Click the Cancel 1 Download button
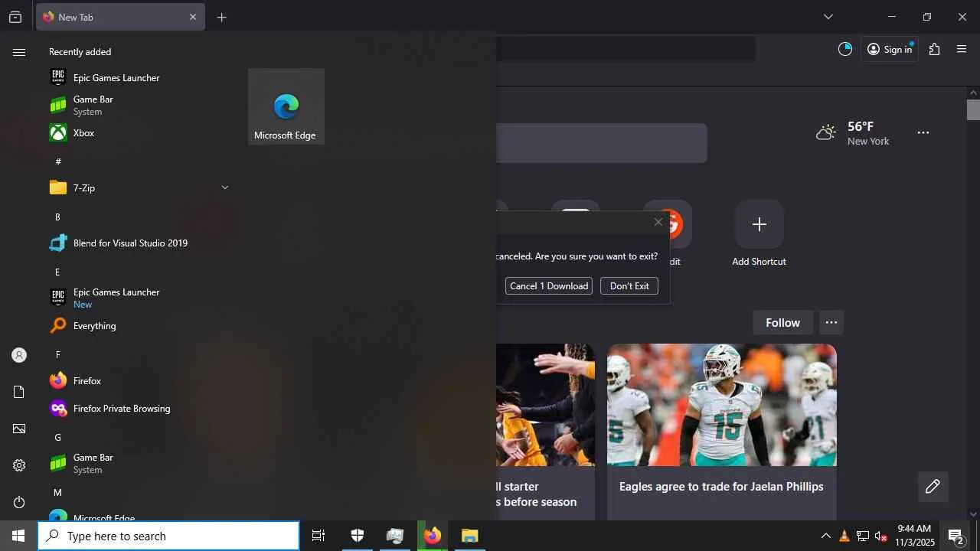Image resolution: width=980 pixels, height=551 pixels. (549, 285)
